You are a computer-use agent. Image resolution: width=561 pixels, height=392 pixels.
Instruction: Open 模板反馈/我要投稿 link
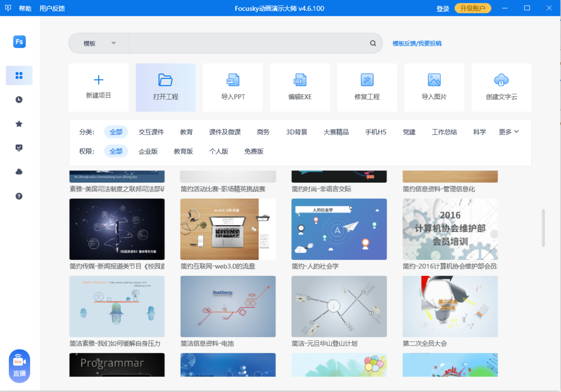417,43
